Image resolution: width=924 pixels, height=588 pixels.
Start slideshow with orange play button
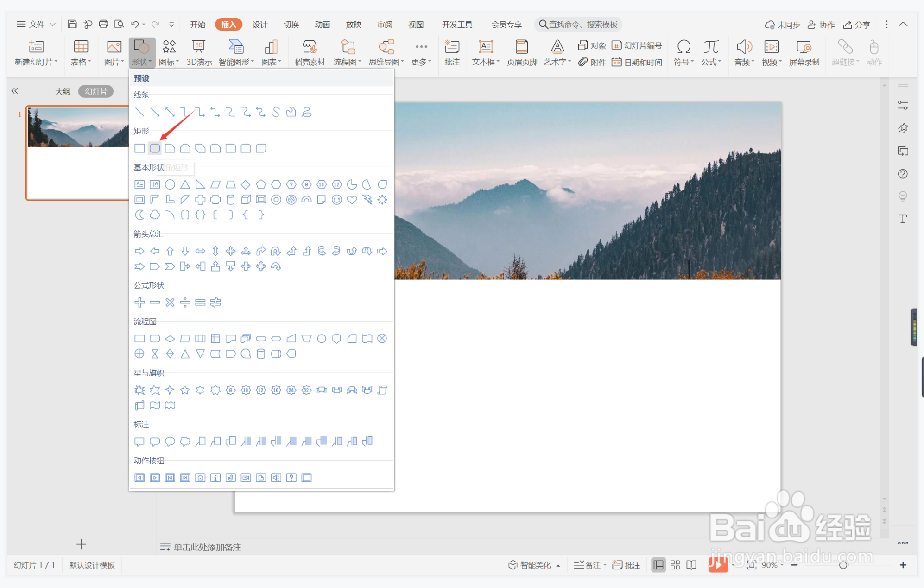[x=718, y=564]
